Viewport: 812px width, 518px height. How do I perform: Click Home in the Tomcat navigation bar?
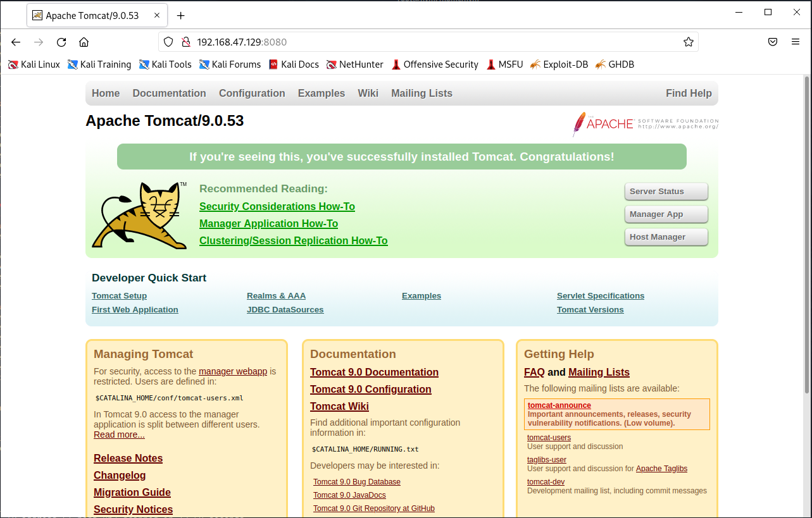[x=106, y=93]
